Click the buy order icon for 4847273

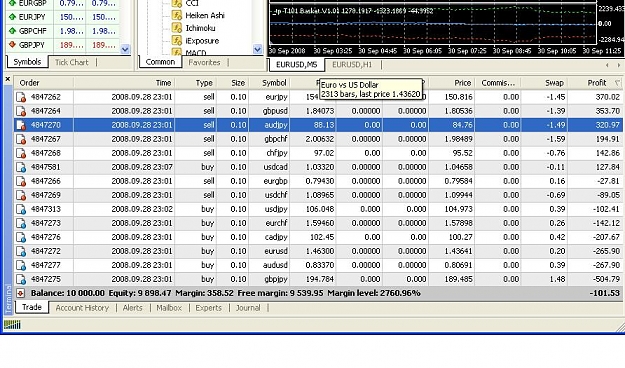click(21, 223)
